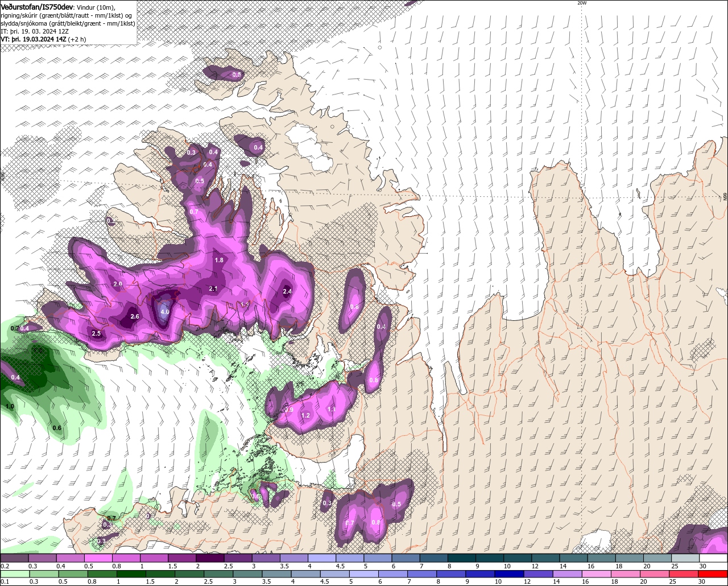Click the 1.8 precipitation value label
Viewport: 728px width, 586px height.
click(219, 260)
